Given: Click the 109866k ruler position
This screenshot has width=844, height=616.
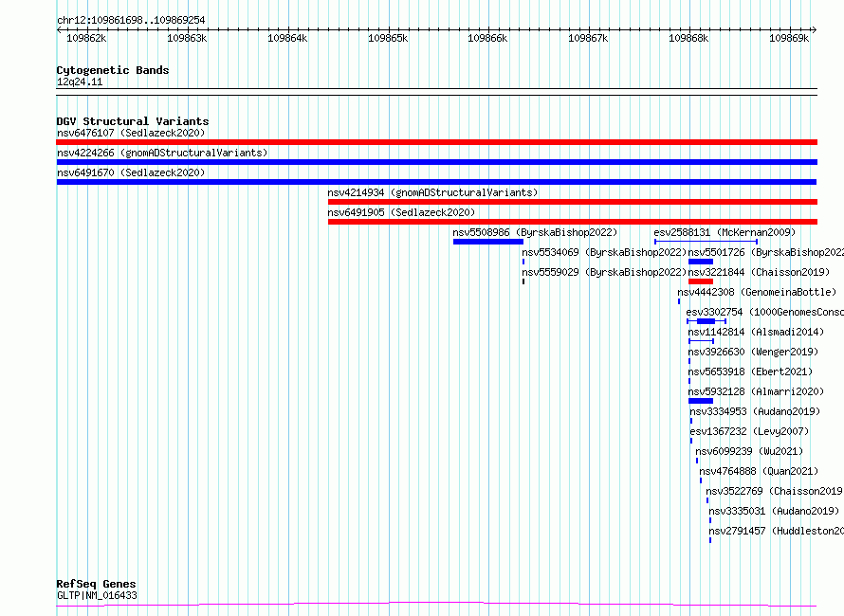Looking at the screenshot, I should pyautogui.click(x=487, y=39).
